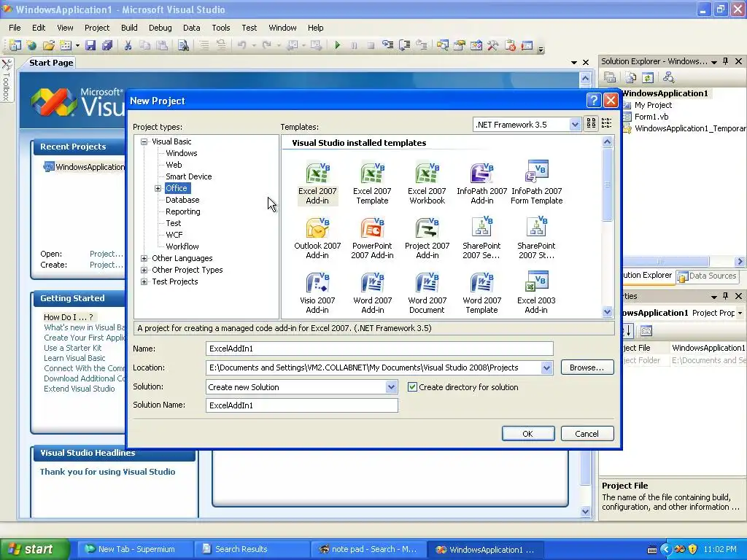Open the Tools menu
The image size is (747, 560).
tap(220, 28)
